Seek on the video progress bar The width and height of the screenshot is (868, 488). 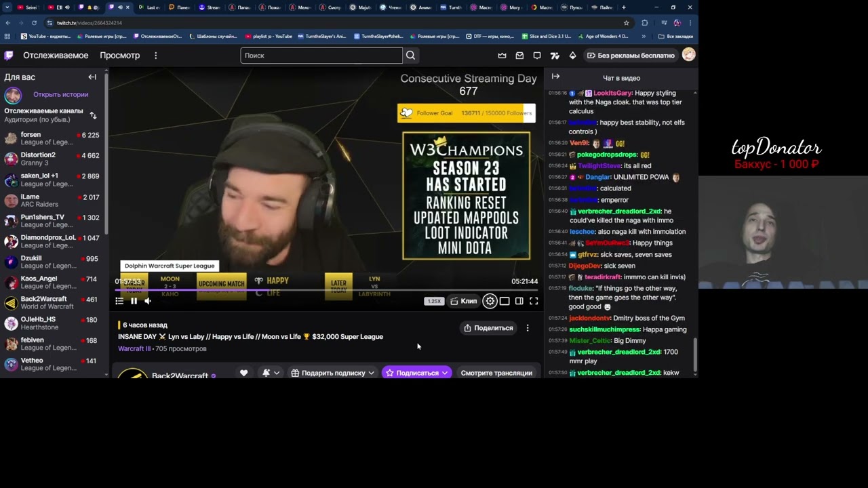pos(326,290)
